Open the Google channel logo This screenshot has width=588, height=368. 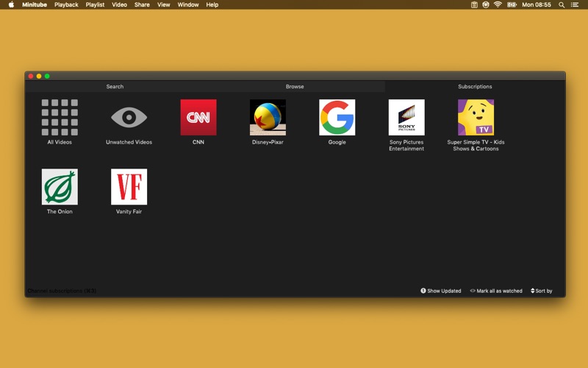coord(337,117)
